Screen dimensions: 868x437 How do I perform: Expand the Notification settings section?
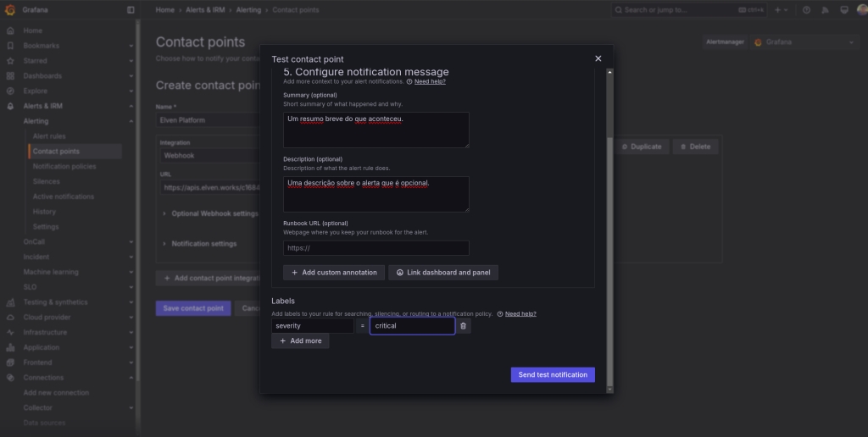(203, 244)
